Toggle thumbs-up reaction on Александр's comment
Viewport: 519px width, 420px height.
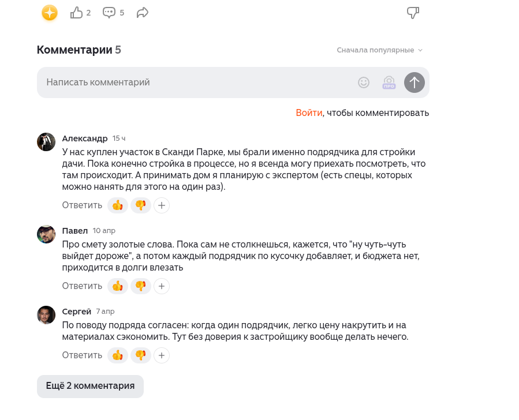point(118,205)
